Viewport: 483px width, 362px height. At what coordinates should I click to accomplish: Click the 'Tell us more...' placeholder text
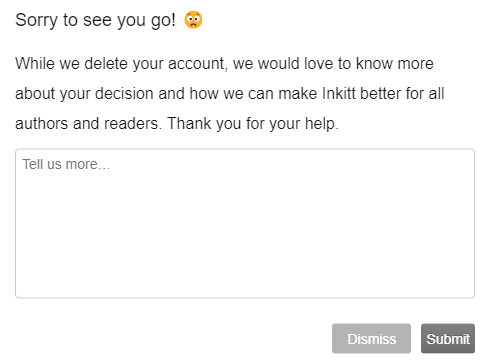(66, 164)
